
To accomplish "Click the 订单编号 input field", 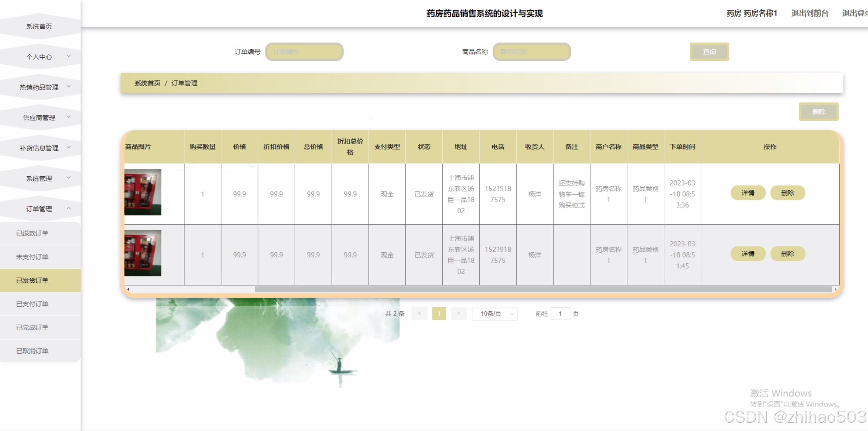I will (x=304, y=52).
